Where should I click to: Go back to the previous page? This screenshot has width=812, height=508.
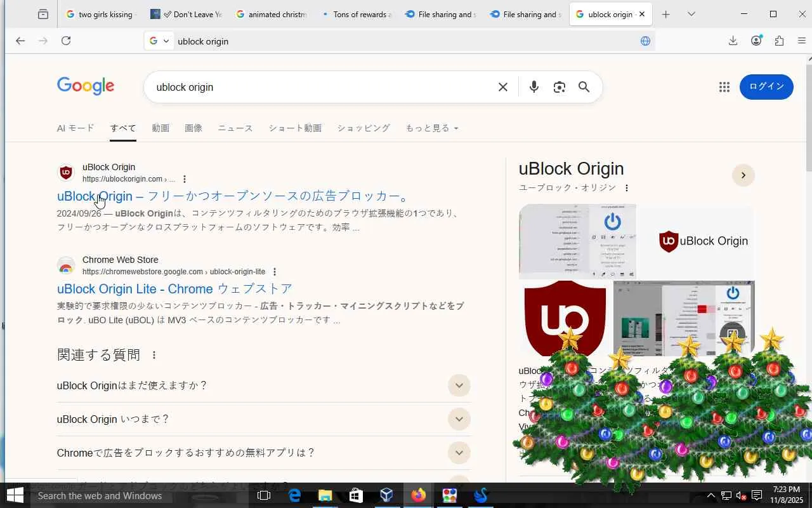[x=20, y=41]
